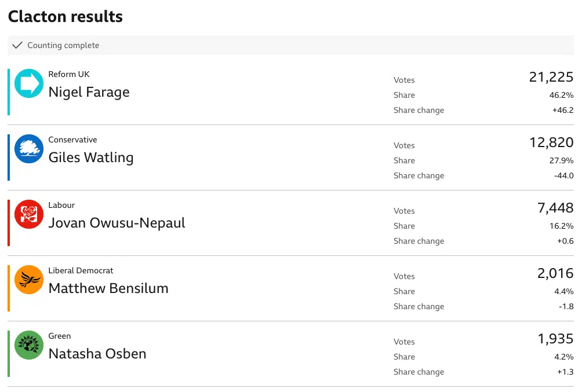Select candidate name Jovan Owusu-Nepaul
This screenshot has height=392, width=582.
117,222
